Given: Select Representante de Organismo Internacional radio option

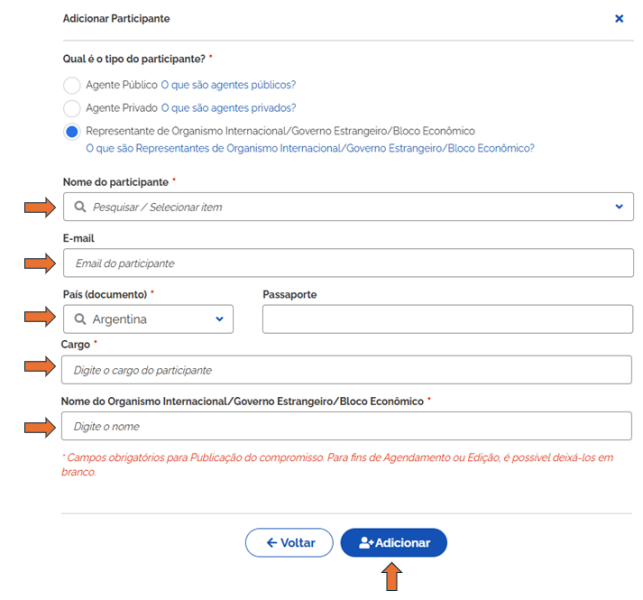Looking at the screenshot, I should pyautogui.click(x=72, y=131).
